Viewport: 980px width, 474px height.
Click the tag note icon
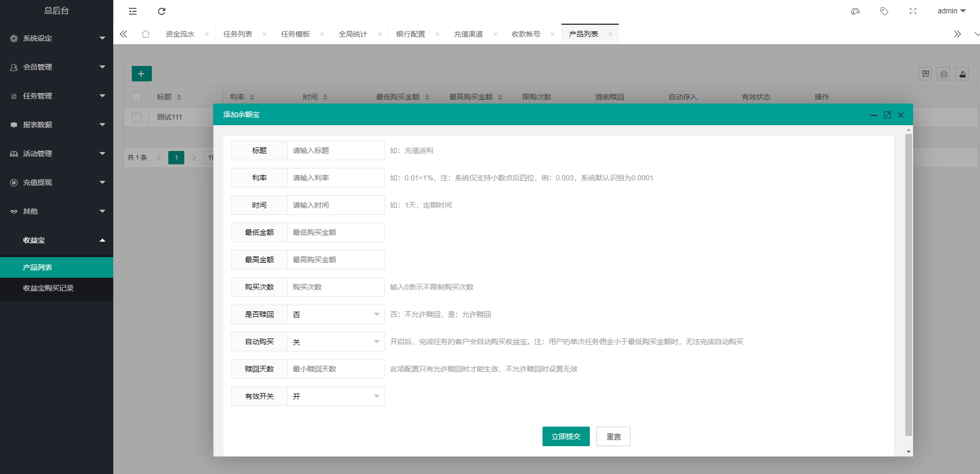coord(884,11)
